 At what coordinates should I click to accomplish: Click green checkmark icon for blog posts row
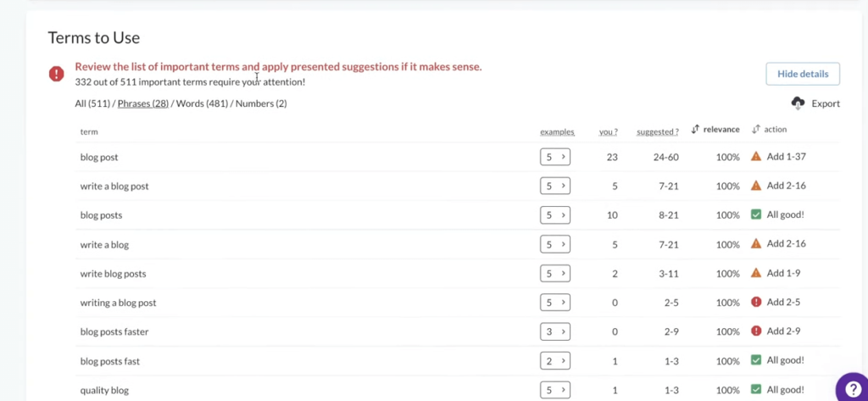[x=755, y=214]
